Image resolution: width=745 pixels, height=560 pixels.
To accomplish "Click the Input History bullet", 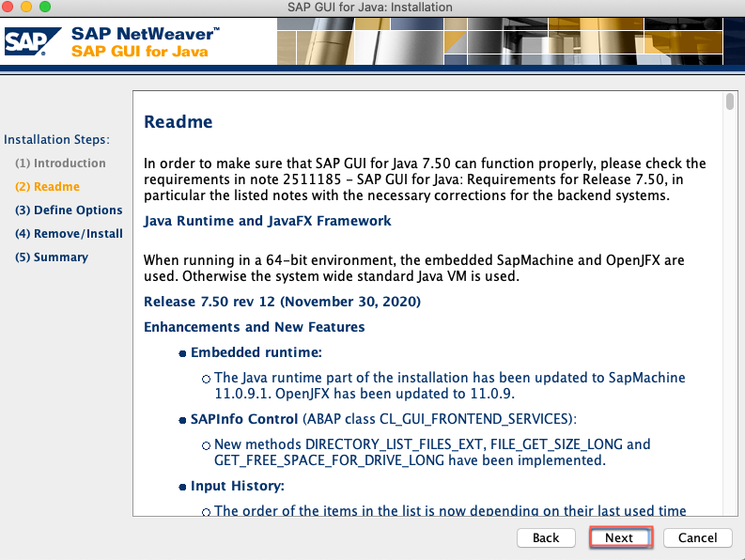I will pyautogui.click(x=238, y=486).
